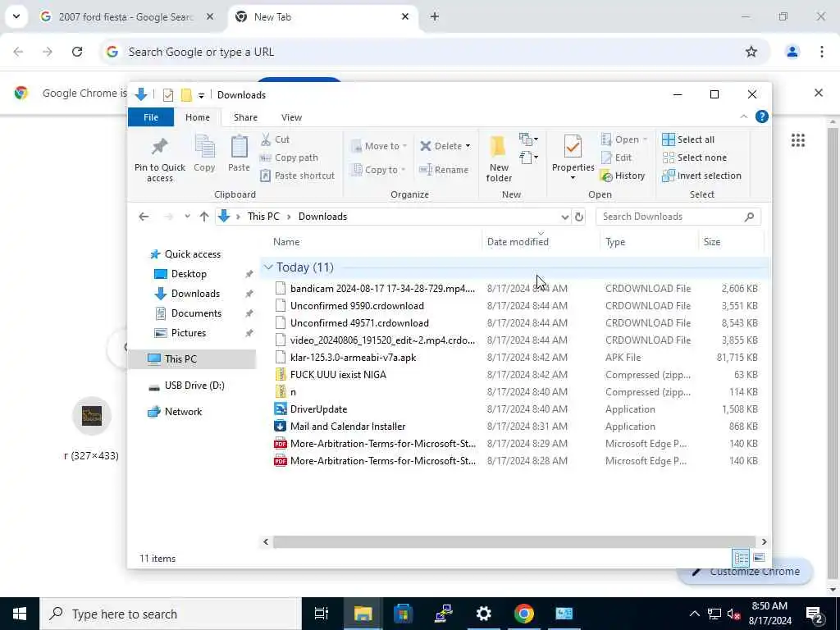Switch to the View ribbon tab
The height and width of the screenshot is (630, 840).
click(x=291, y=117)
